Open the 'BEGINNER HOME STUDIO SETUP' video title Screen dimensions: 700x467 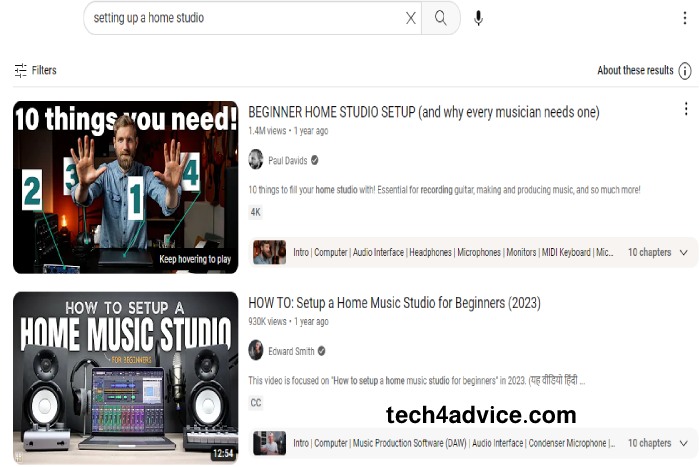click(424, 112)
